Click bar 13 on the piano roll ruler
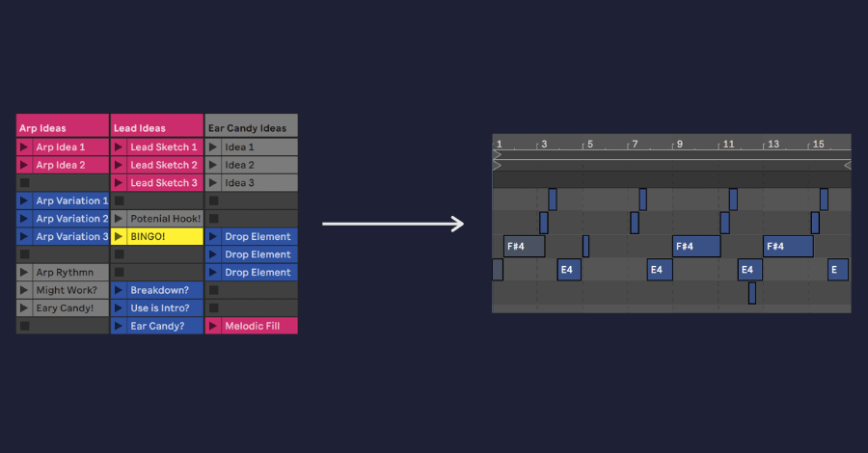The height and width of the screenshot is (453, 868). 773,145
